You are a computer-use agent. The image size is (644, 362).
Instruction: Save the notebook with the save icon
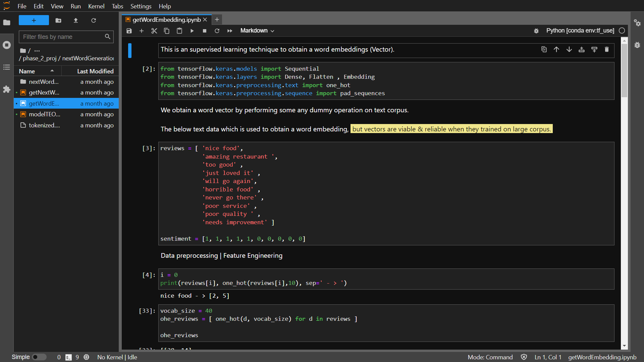point(129,31)
